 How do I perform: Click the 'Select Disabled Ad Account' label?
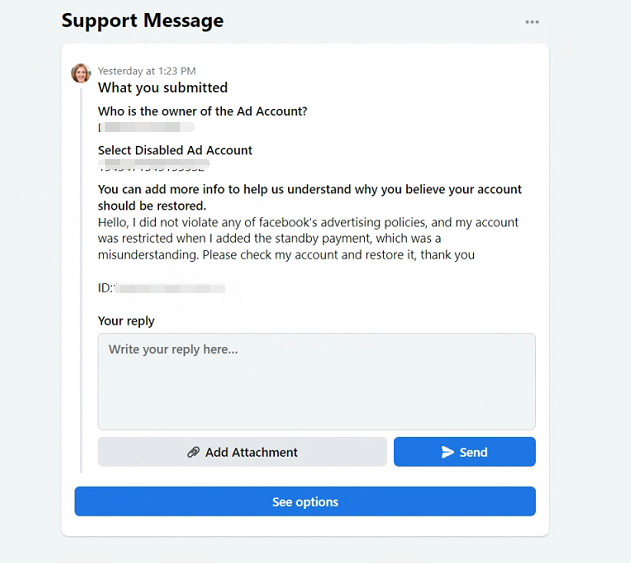[175, 150]
